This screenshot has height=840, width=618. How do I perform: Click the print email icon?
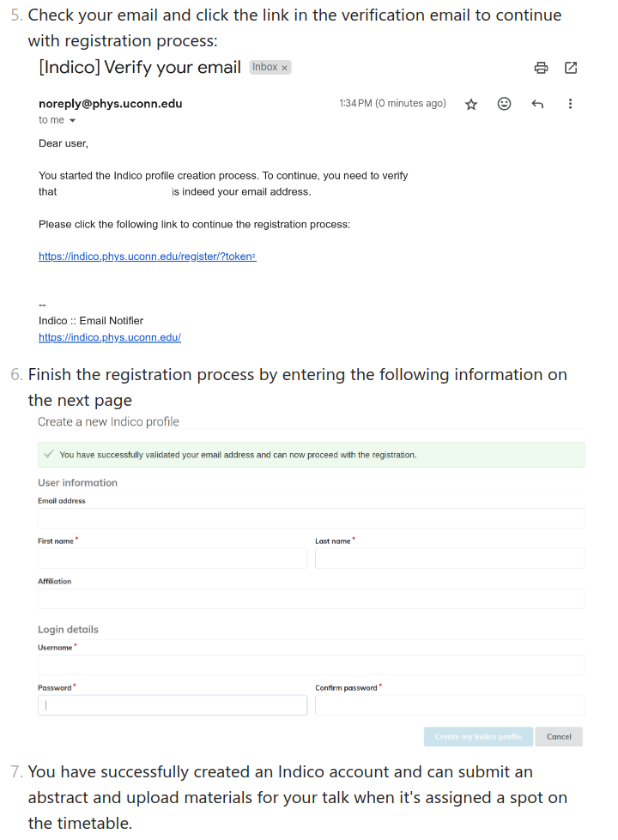541,68
